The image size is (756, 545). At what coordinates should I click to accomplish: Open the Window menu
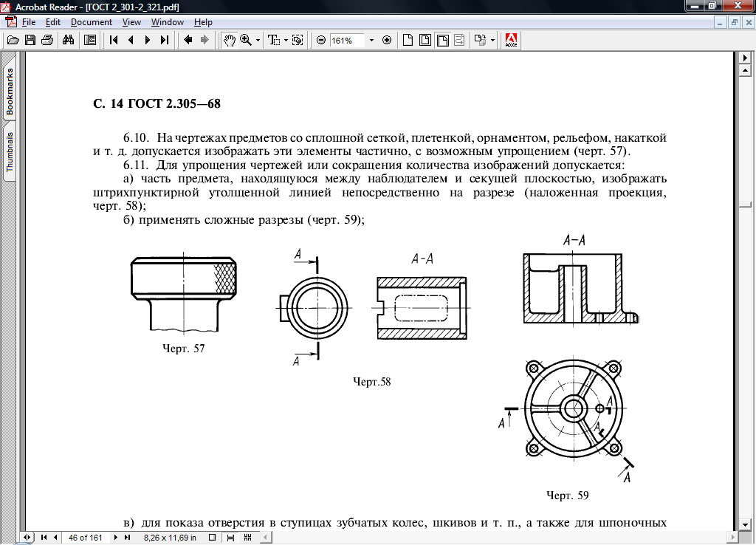coord(168,22)
